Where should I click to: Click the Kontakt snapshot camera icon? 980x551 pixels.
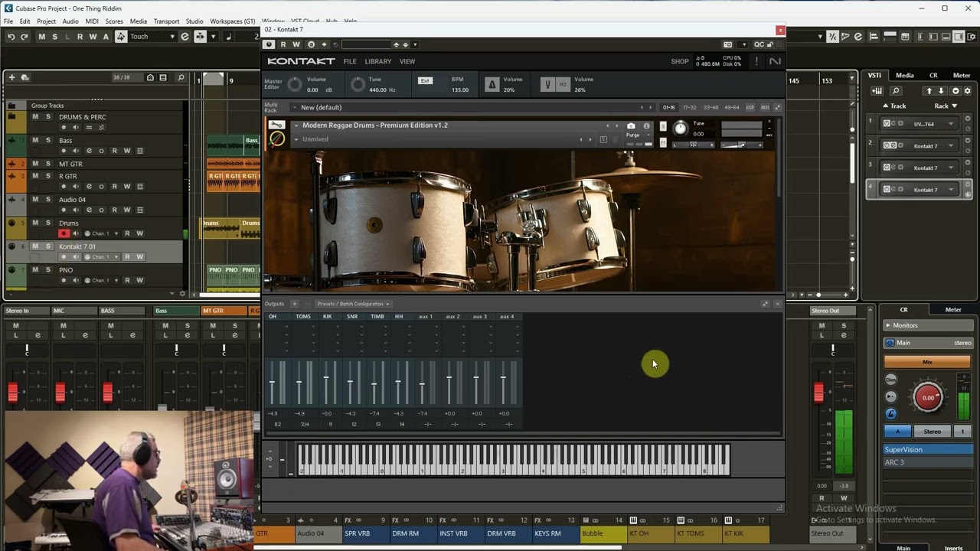coord(631,126)
